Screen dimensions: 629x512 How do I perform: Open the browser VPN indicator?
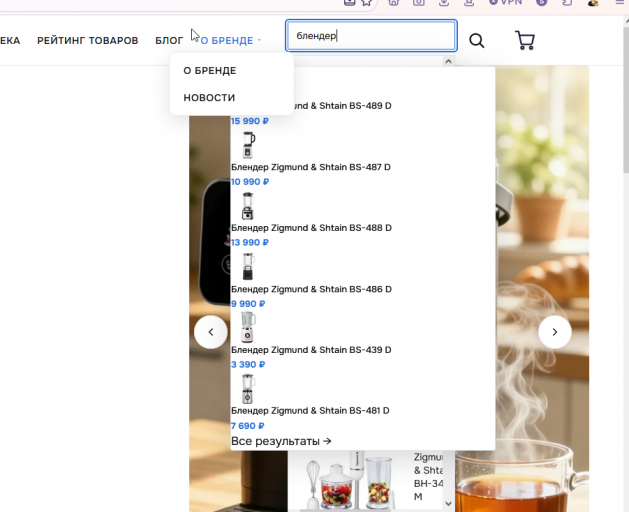point(506,2)
